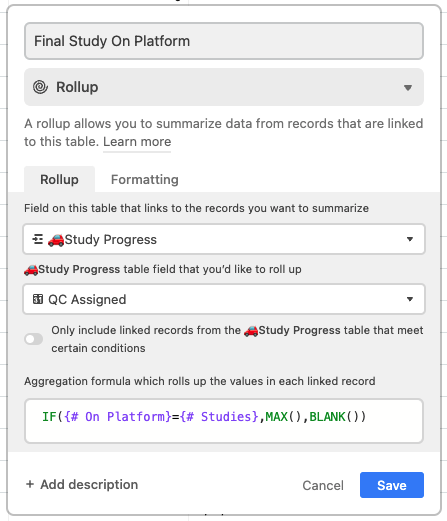
Task: Click the linked-record icon beside Study Progress
Action: click(37, 239)
